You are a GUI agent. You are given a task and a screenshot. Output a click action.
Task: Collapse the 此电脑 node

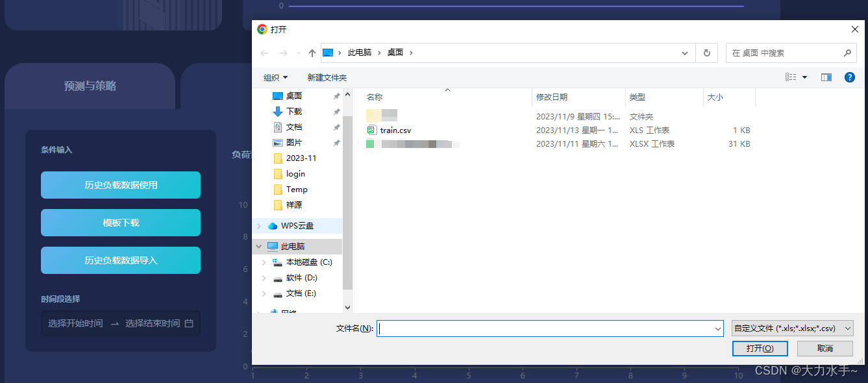[x=259, y=247]
